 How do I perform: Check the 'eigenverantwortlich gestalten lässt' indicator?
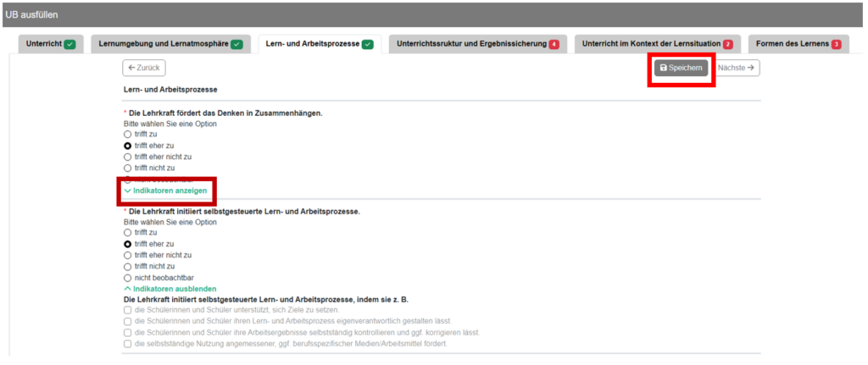click(x=128, y=321)
